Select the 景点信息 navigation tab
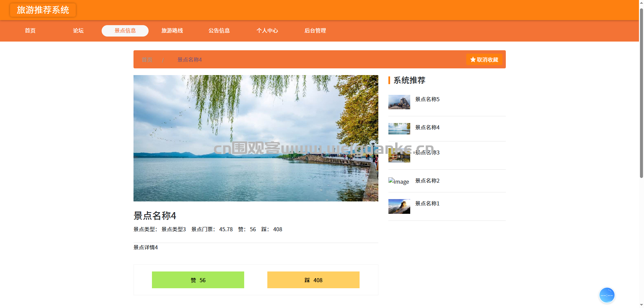Screen dimensions: 644x308 coord(125,31)
